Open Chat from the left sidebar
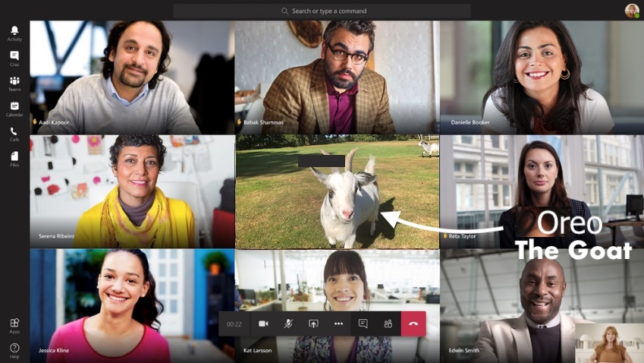 tap(14, 58)
